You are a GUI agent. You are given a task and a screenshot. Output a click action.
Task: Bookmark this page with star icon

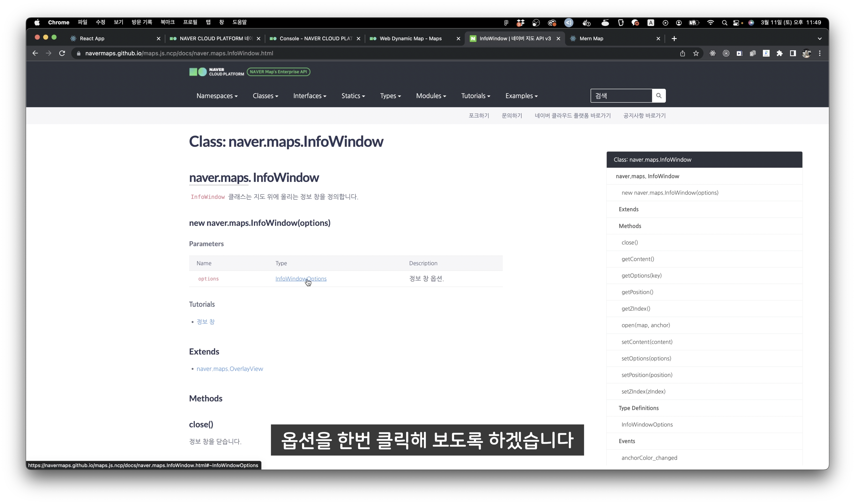(x=696, y=53)
